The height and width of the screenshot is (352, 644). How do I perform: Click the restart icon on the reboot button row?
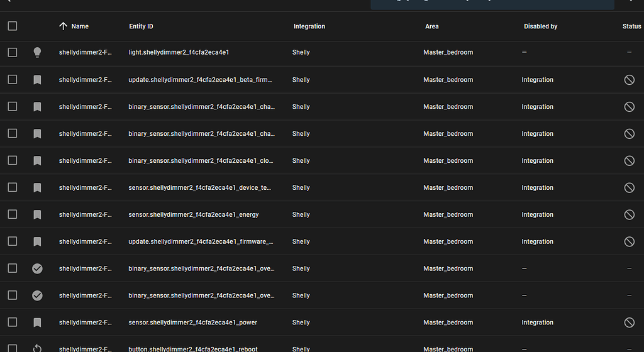click(37, 348)
